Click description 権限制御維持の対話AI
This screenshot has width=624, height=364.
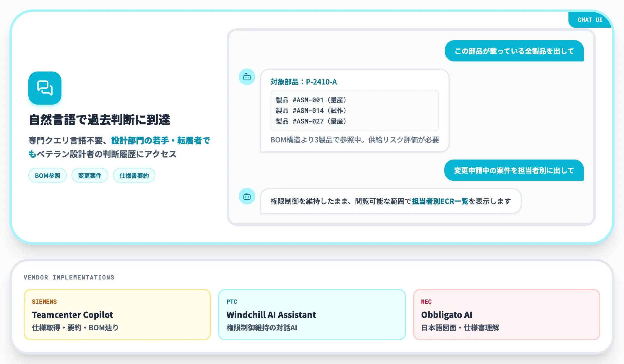pos(262,328)
